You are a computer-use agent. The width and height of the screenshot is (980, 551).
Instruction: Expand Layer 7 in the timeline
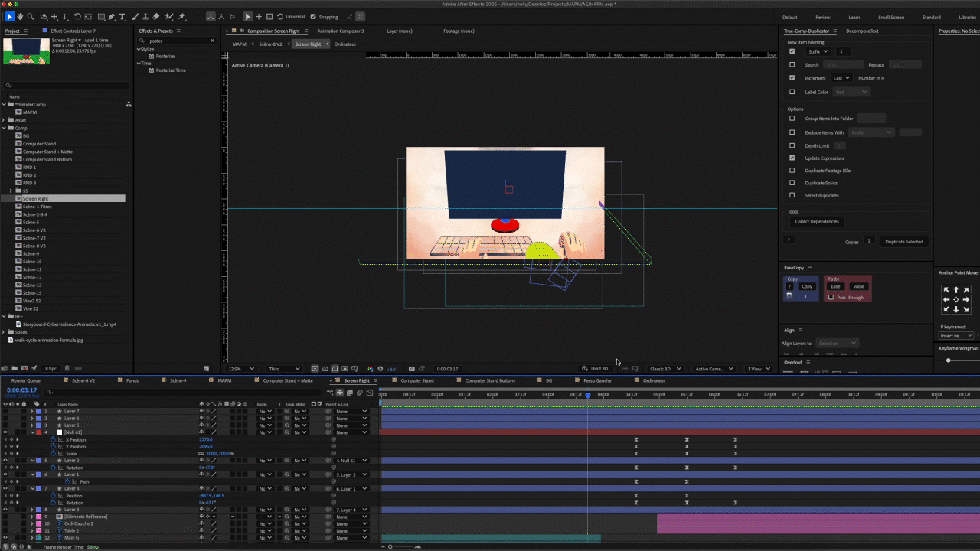point(32,412)
